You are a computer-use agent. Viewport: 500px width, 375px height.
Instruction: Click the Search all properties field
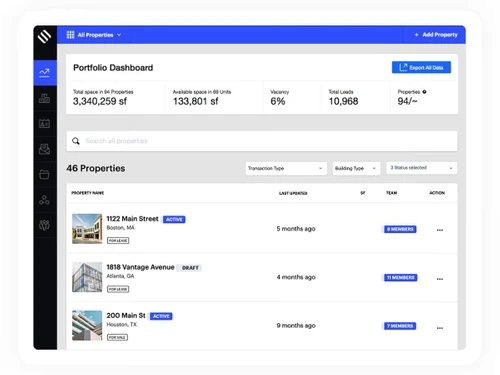click(262, 141)
